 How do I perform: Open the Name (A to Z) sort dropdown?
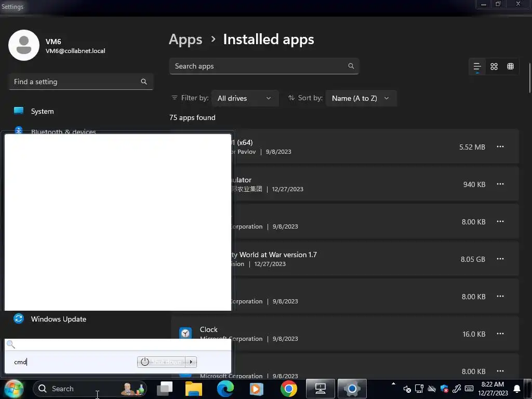pos(361,98)
